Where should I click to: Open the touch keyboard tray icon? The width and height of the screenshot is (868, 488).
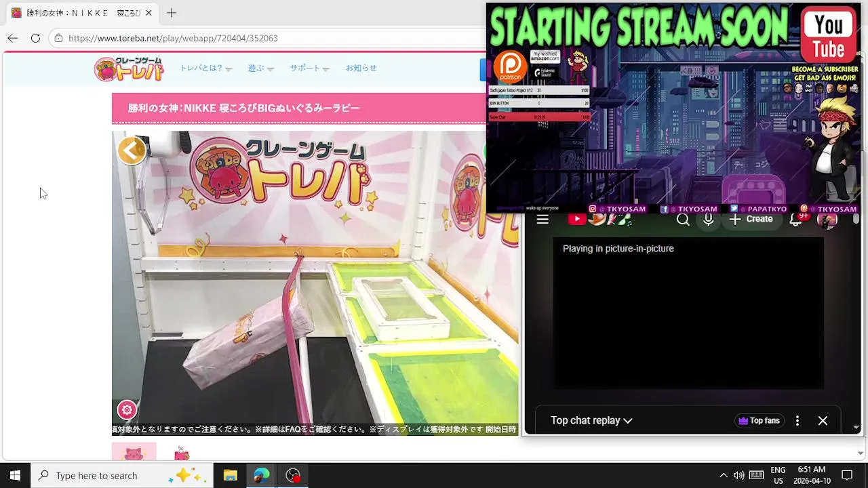point(757,475)
